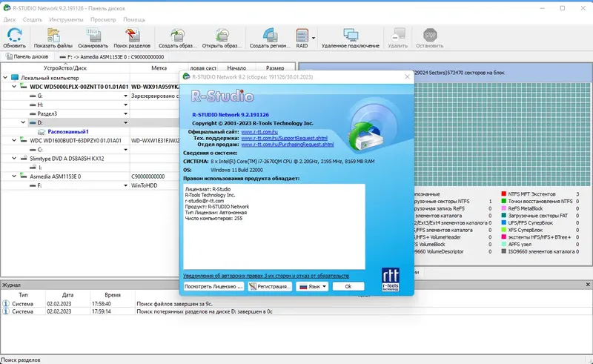Screen dimensions: 593x364
Task: Collapse the WDC WD5000LPLX disk node
Action: [x=14, y=87]
